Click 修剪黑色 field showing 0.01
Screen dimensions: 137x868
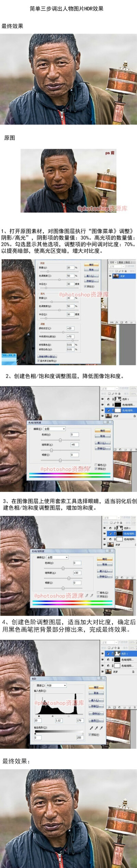pyautogui.click(x=70, y=345)
